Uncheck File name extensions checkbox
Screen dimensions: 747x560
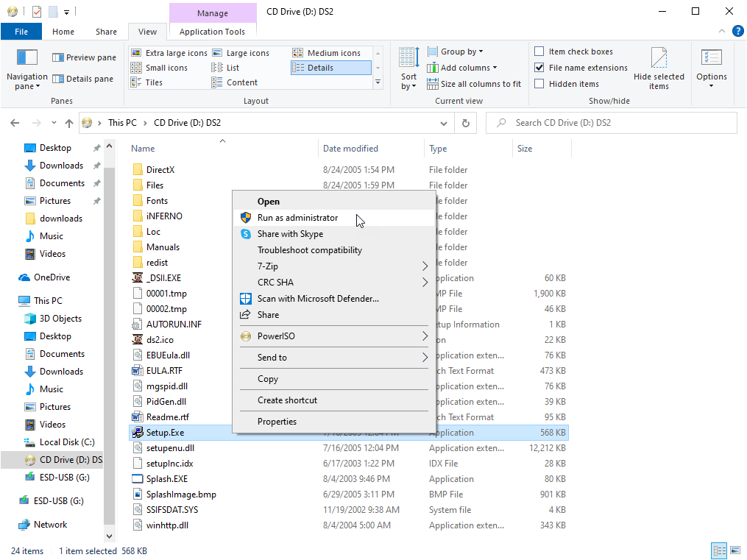(x=539, y=68)
